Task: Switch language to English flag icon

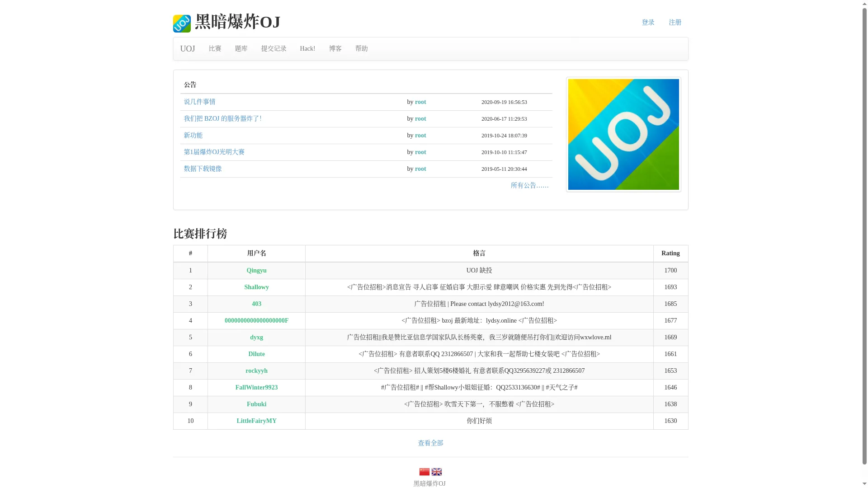Action: (437, 472)
